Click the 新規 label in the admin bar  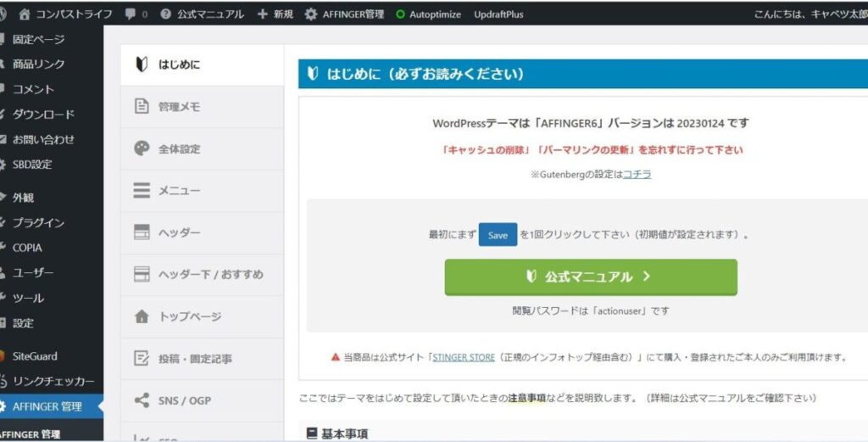pos(283,14)
